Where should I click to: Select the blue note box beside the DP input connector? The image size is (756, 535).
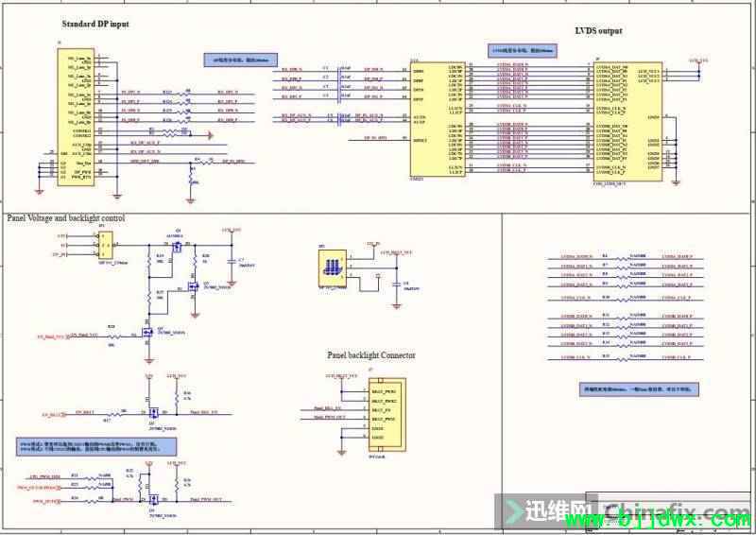click(x=241, y=60)
